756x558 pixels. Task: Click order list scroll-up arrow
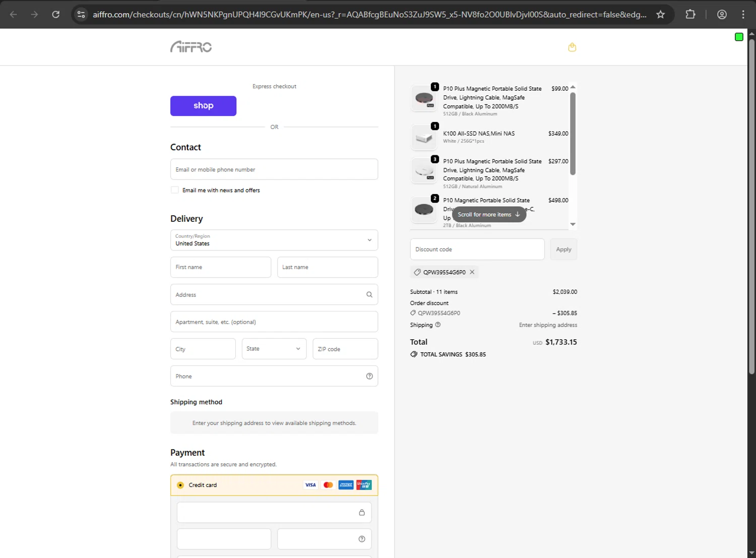573,87
